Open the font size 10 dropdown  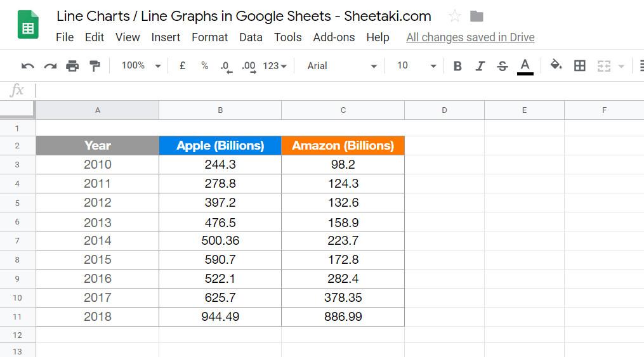[x=416, y=66]
